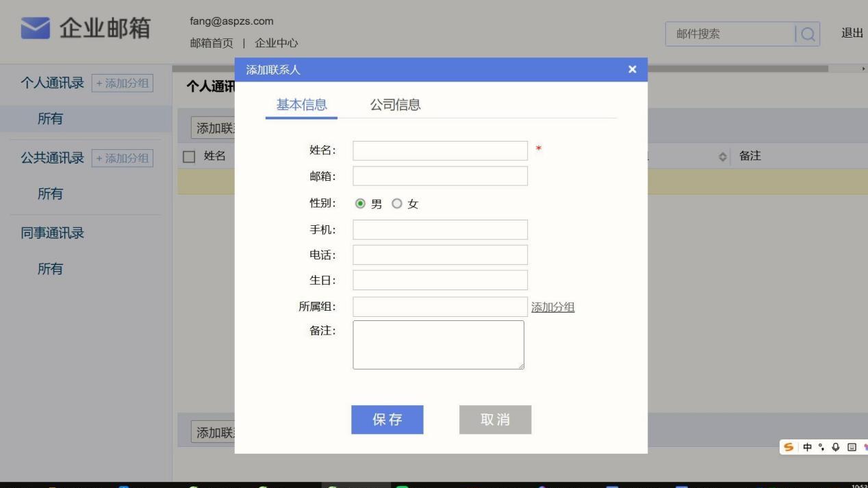Check the select-all checkbox beside 姓名
868x488 pixels.
pos(190,156)
